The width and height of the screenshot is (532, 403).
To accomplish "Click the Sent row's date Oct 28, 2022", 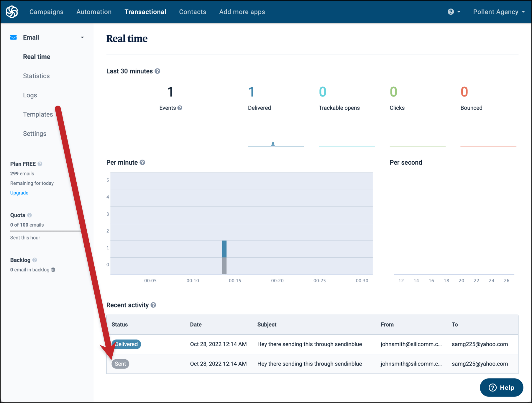I will [218, 364].
